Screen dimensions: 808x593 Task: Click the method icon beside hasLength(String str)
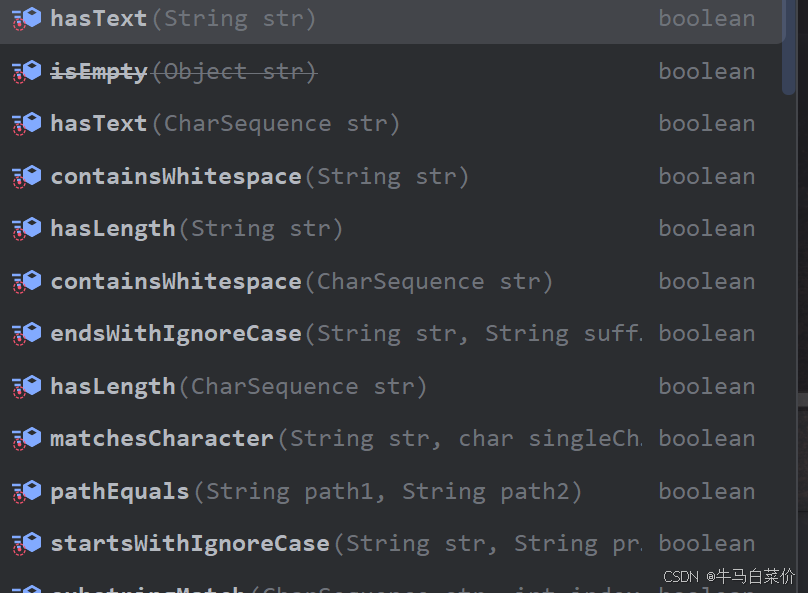[x=26, y=228]
